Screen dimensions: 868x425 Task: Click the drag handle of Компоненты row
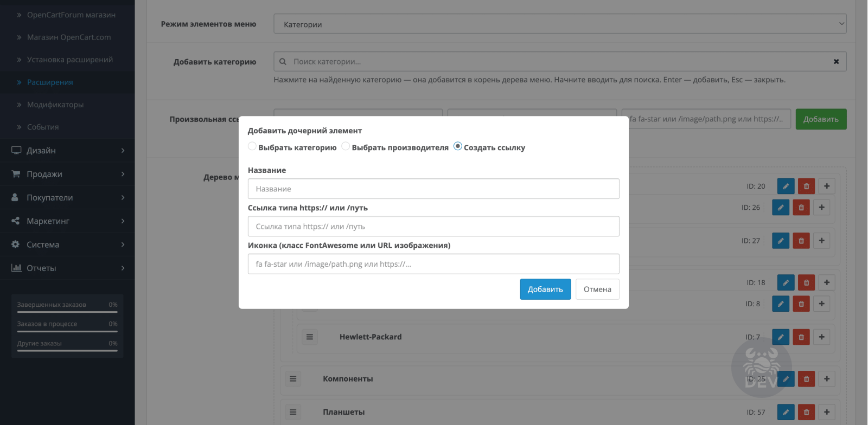coord(293,378)
